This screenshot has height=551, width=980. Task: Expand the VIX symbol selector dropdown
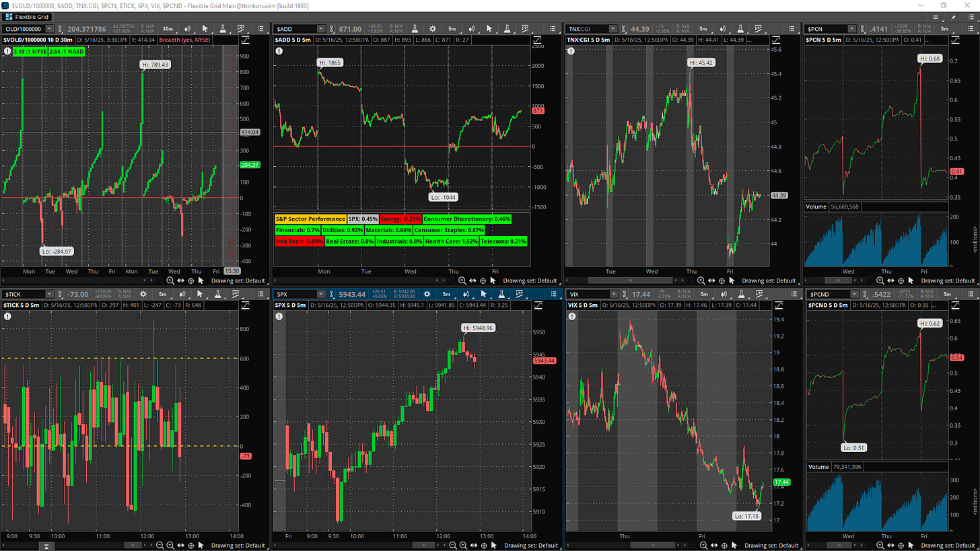(x=615, y=294)
